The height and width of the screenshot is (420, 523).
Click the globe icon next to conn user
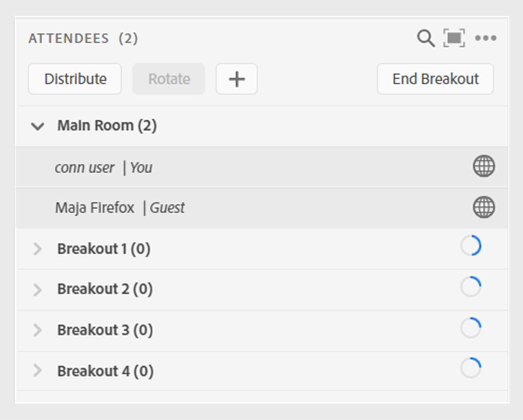pos(484,166)
